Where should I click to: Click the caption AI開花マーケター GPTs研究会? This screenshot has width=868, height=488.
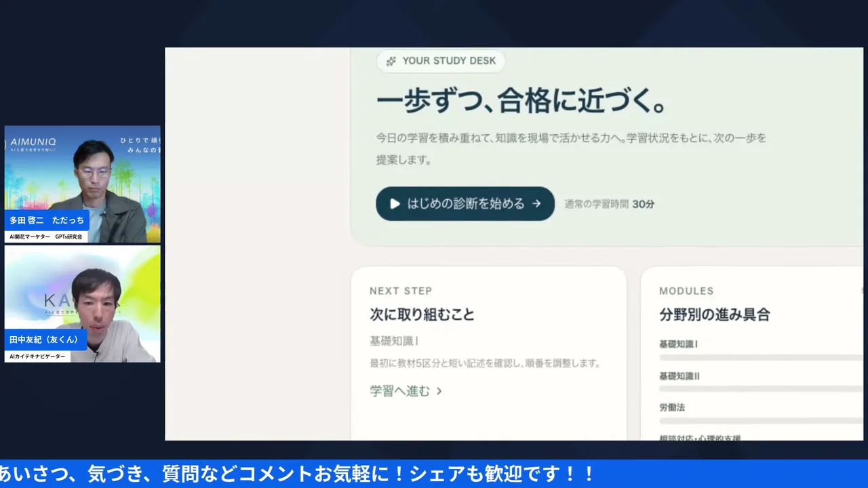click(46, 237)
